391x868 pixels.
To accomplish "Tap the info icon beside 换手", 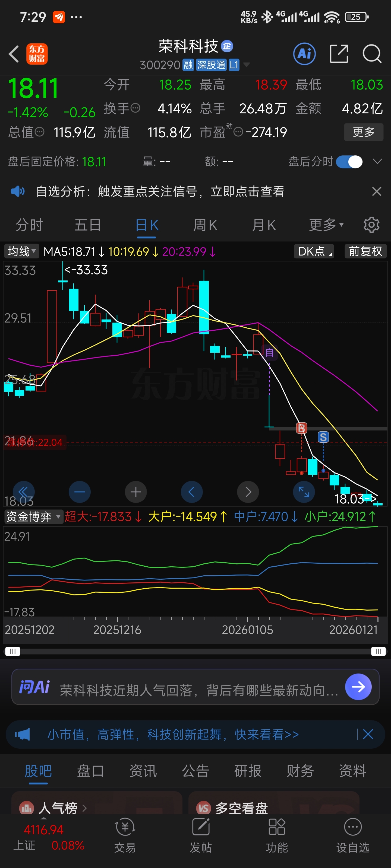I will 135,108.
